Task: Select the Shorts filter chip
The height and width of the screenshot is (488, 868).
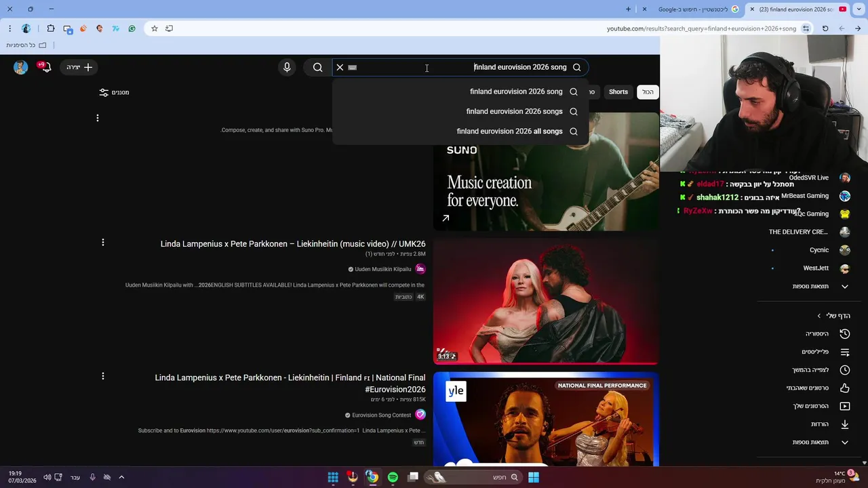Action: coord(618,91)
